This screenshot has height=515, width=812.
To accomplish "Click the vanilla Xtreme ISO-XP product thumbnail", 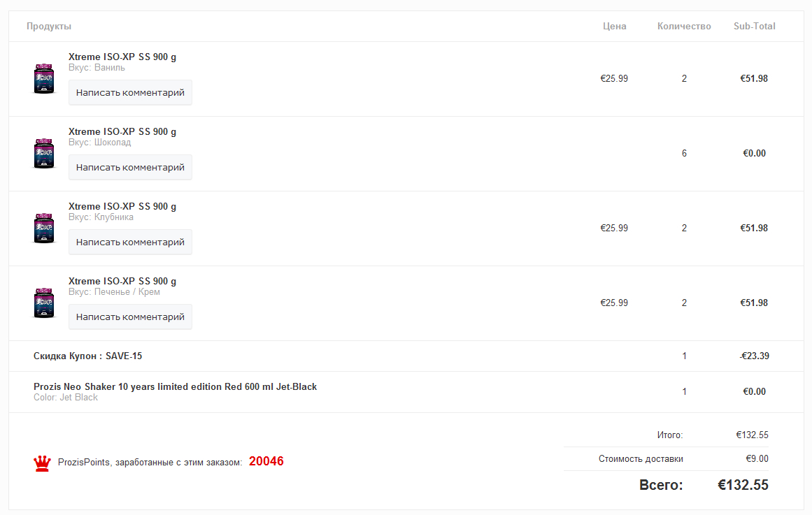I will pyautogui.click(x=43, y=78).
